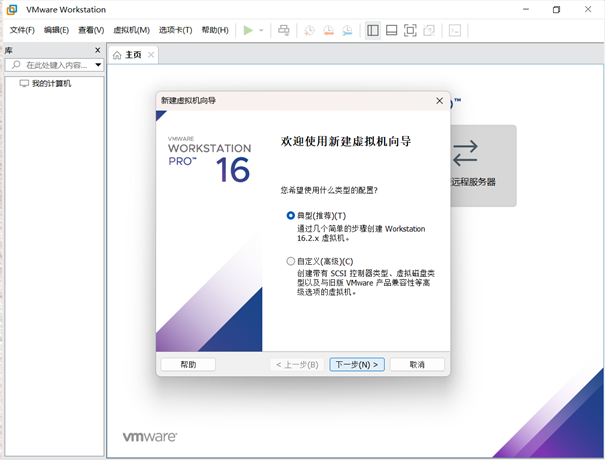
Task: Click the Unity mode toolbar icon
Action: tap(429, 30)
